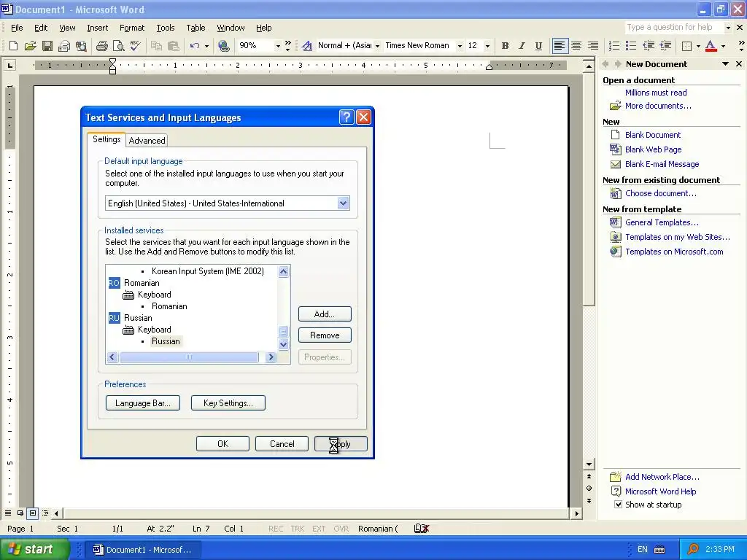This screenshot has width=747, height=560.
Task: Open the undo history dropdown arrow
Action: [x=206, y=46]
